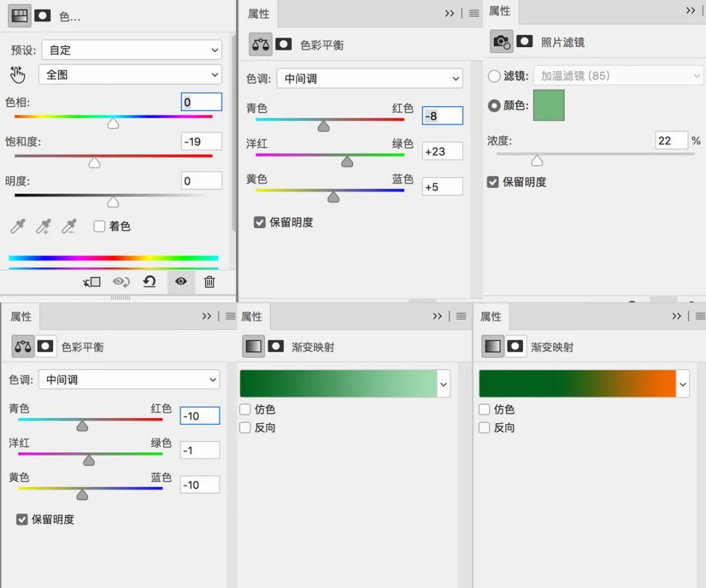Delete adjustment layer with the trash icon
Image resolution: width=706 pixels, height=588 pixels.
tap(209, 282)
